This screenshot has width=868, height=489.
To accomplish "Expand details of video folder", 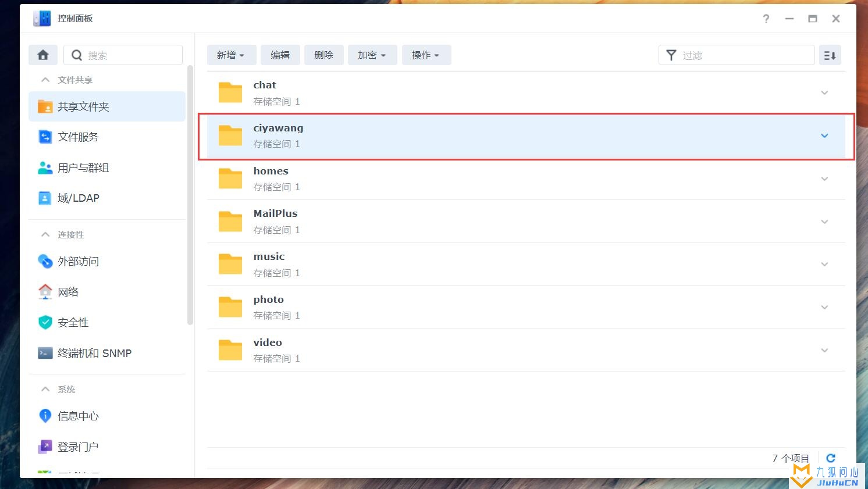I will coord(824,350).
